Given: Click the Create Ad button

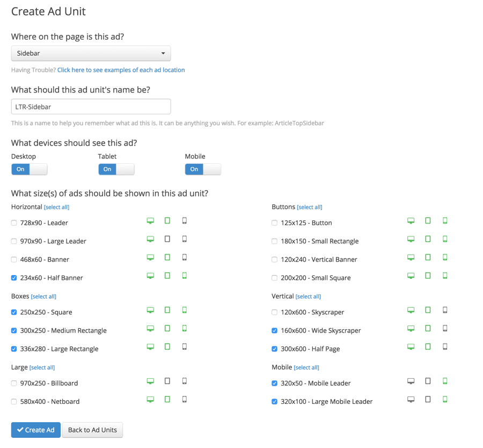Looking at the screenshot, I should (x=36, y=430).
